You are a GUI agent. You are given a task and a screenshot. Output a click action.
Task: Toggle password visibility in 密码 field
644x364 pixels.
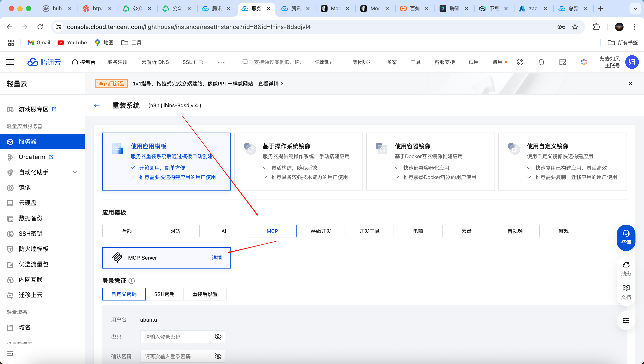[218, 337]
